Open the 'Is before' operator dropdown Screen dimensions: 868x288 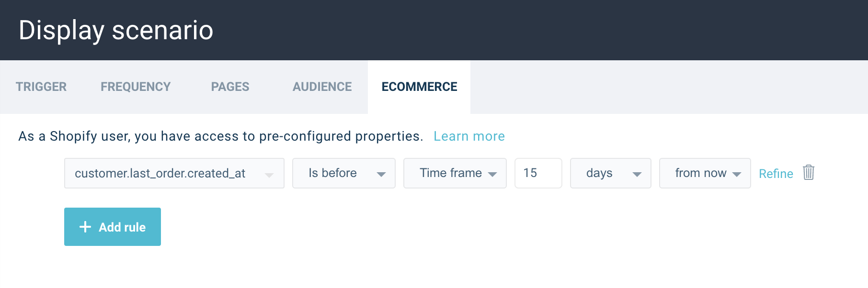[x=343, y=173]
